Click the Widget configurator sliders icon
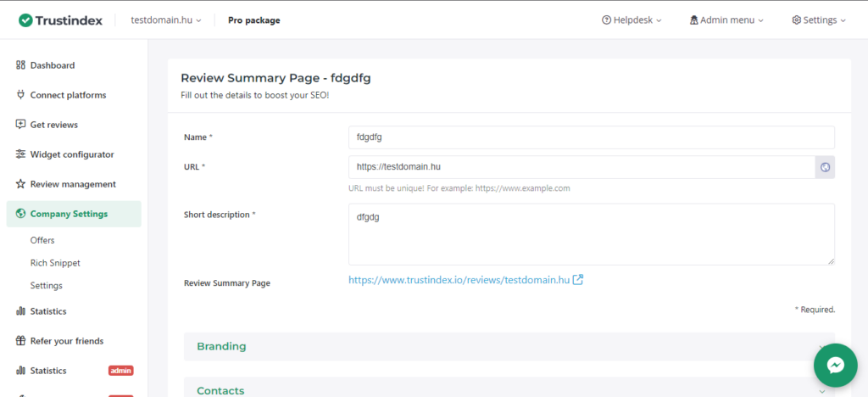Image resolution: width=868 pixels, height=397 pixels. [x=20, y=154]
